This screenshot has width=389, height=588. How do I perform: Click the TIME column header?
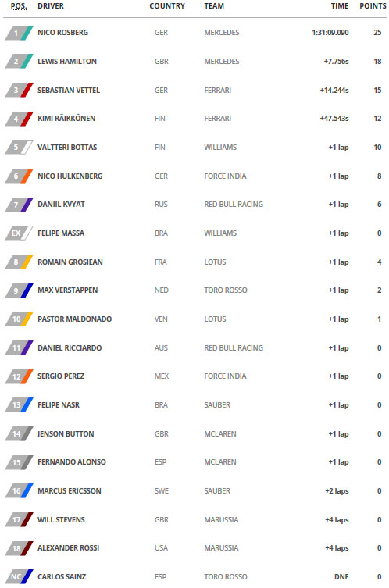(x=340, y=6)
